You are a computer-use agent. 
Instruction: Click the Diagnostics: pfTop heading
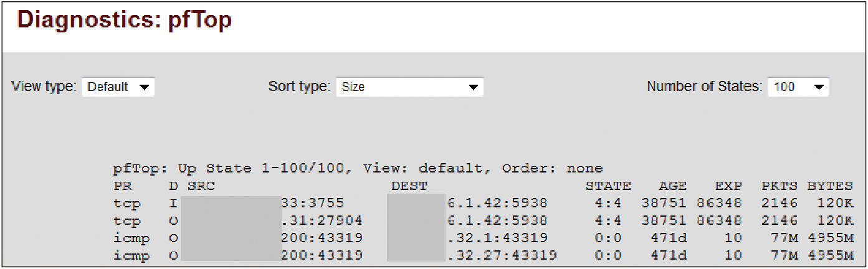coord(125,20)
